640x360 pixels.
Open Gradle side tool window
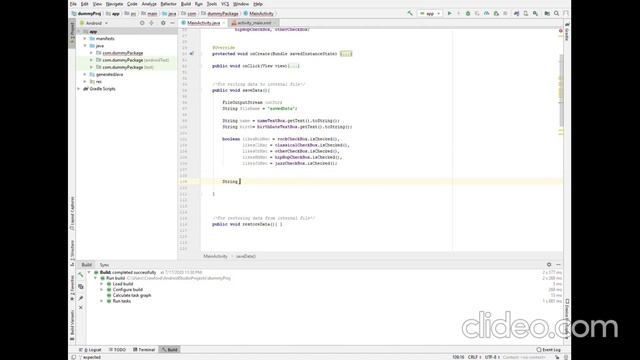coord(567,31)
